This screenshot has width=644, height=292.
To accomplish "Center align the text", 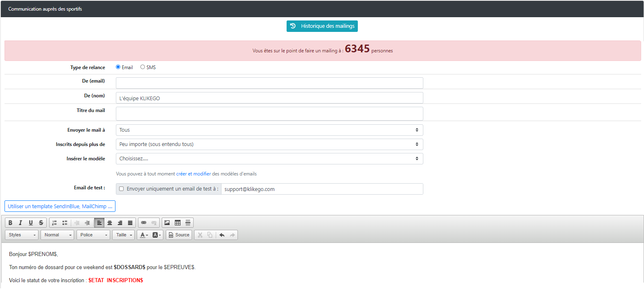I will [110, 223].
